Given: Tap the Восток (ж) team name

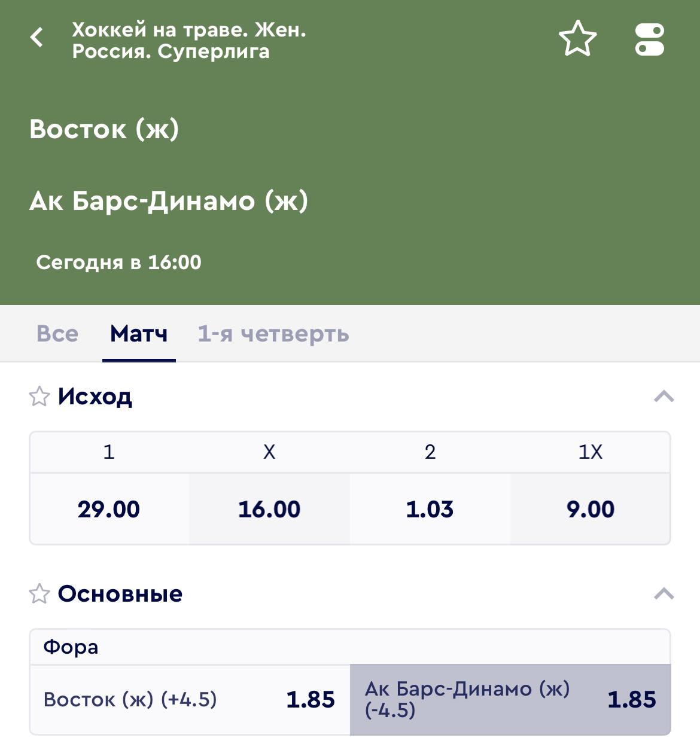Looking at the screenshot, I should [x=104, y=129].
